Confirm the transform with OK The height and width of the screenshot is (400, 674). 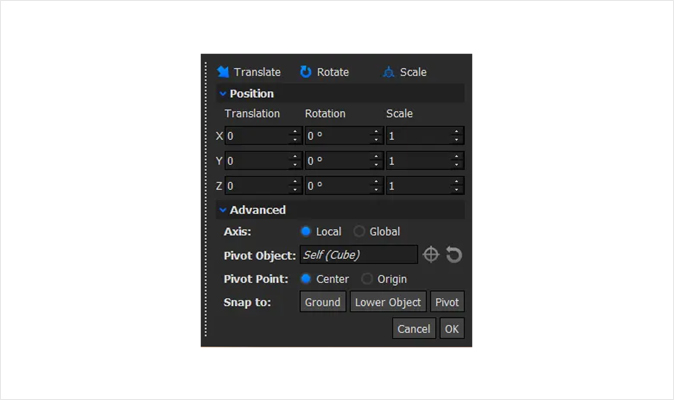pyautogui.click(x=452, y=329)
